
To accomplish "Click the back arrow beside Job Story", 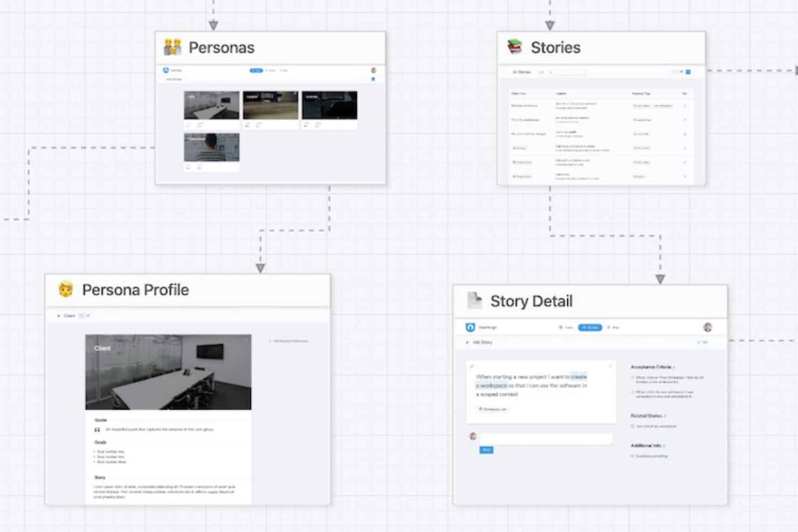I will click(467, 342).
